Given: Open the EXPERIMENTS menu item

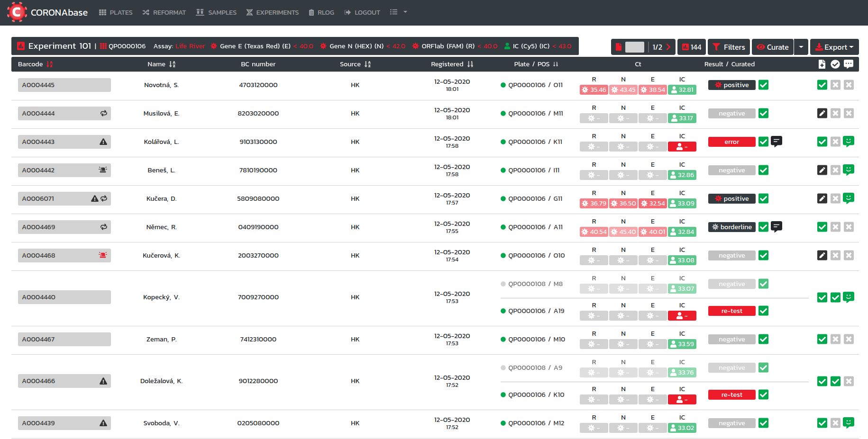Looking at the screenshot, I should coord(273,12).
